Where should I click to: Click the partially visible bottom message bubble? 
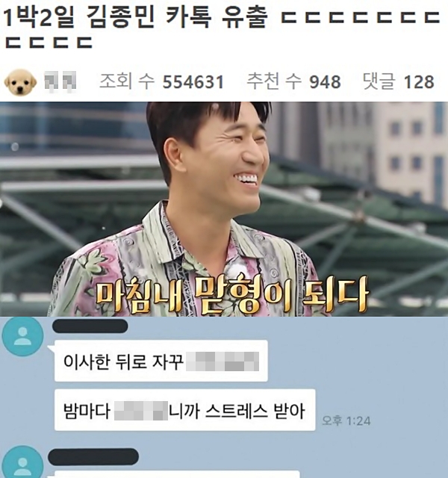[x=174, y=474]
